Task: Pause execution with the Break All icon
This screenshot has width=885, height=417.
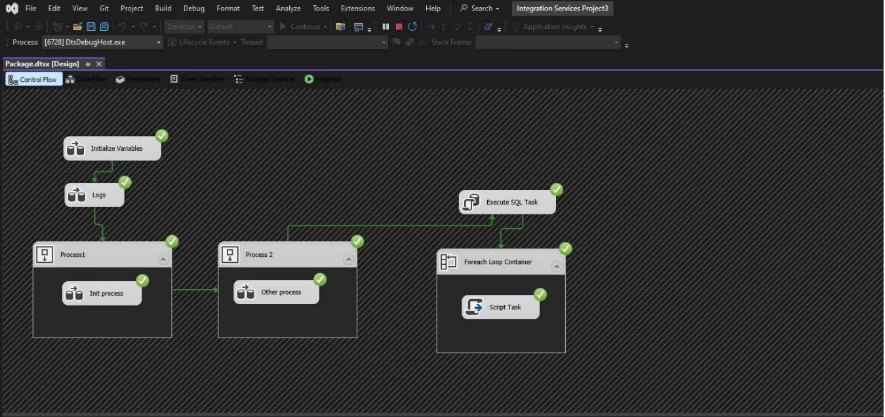Action: click(385, 27)
